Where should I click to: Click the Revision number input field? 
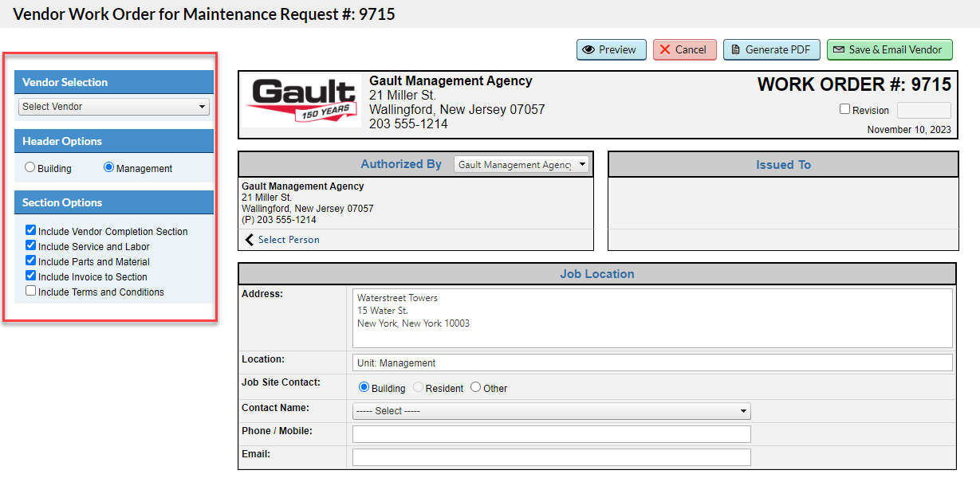coord(923,110)
